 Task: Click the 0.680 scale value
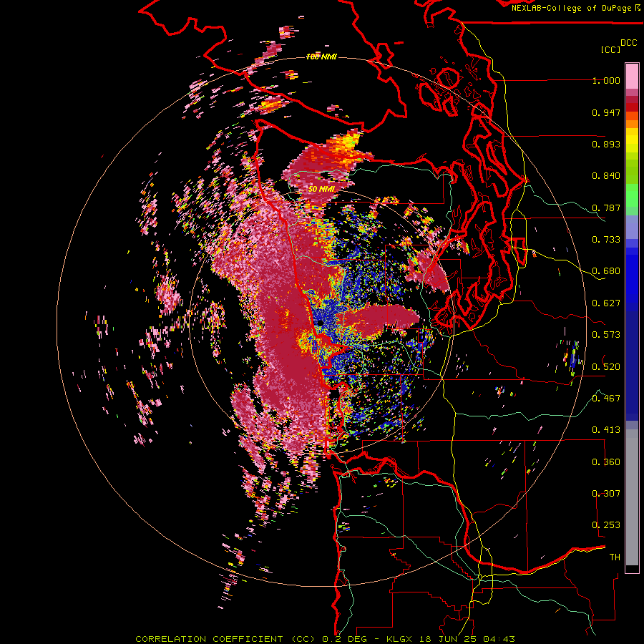pos(606,271)
